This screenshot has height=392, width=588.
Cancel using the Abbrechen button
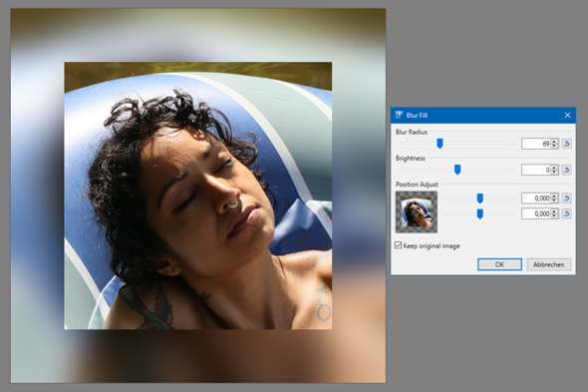pos(548,264)
